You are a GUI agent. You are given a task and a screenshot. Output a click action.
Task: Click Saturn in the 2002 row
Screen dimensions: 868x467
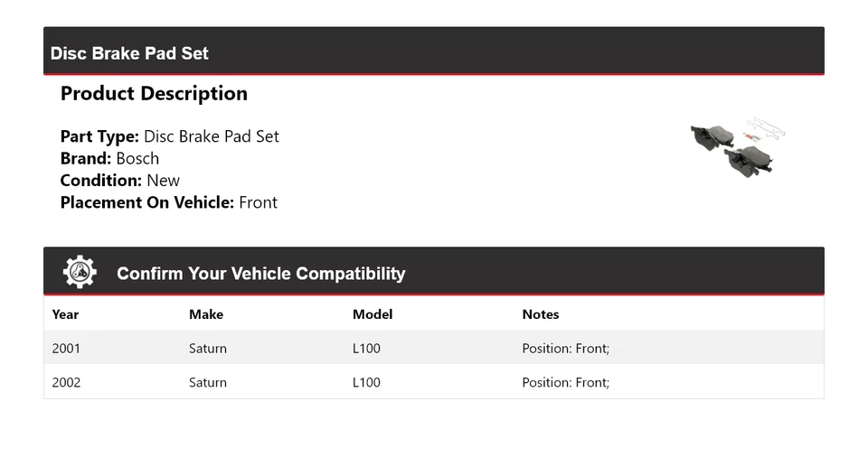tap(208, 382)
